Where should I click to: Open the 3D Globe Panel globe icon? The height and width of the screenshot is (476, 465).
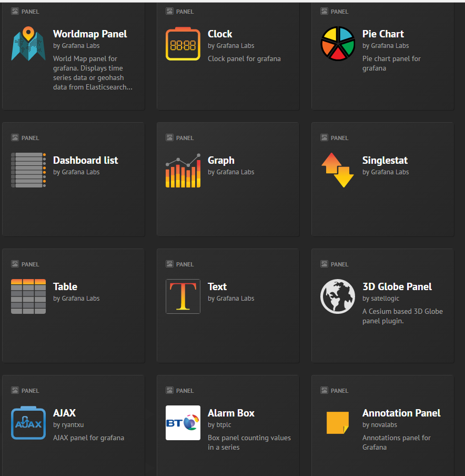click(x=338, y=296)
